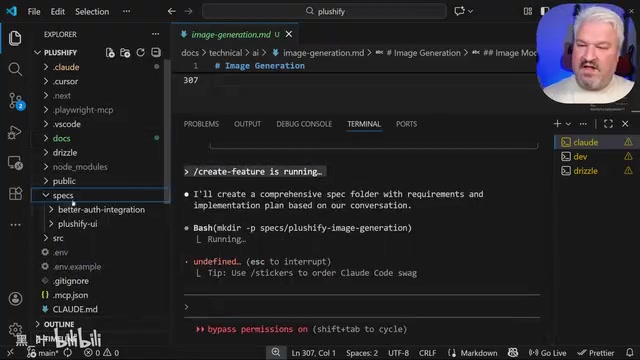Click New Folder icon in PLUSHIFY header

pos(125,53)
